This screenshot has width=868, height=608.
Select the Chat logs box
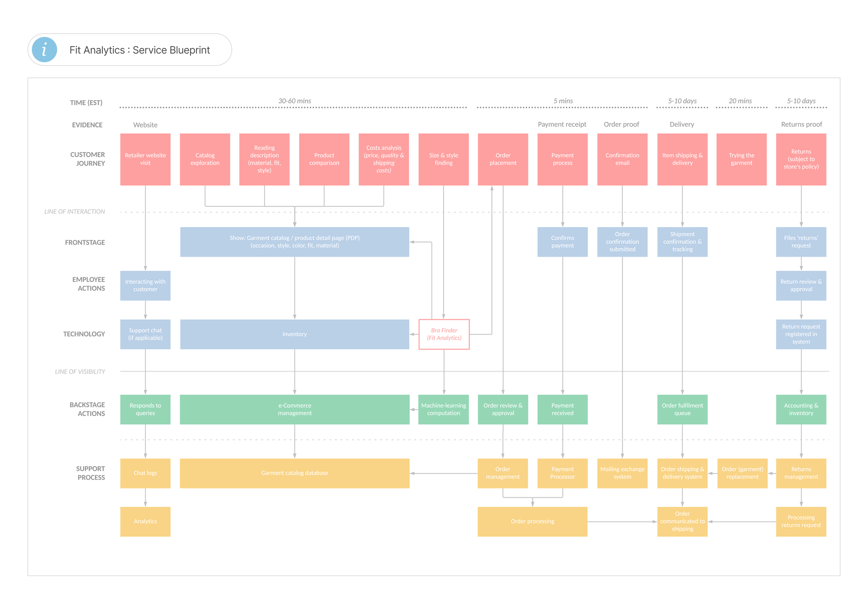(145, 473)
